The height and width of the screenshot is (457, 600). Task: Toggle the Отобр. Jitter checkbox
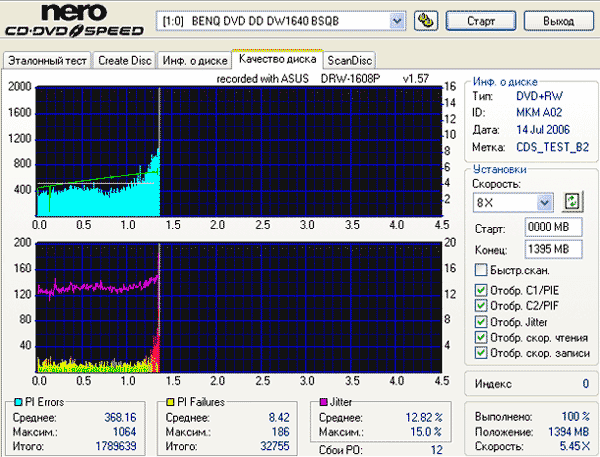pos(481,322)
